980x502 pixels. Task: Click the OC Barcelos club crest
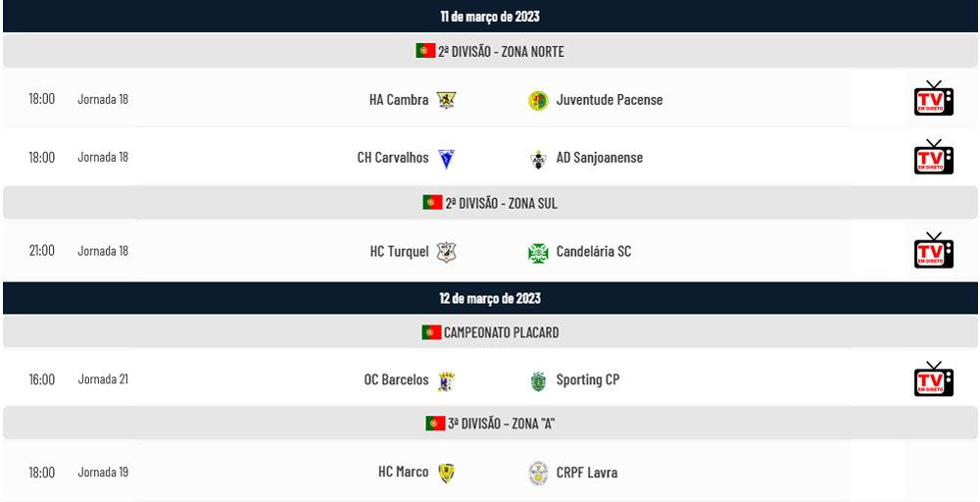(x=446, y=380)
